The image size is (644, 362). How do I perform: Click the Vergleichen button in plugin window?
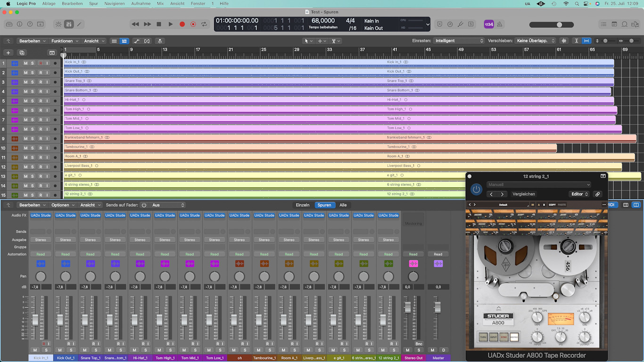pyautogui.click(x=523, y=194)
